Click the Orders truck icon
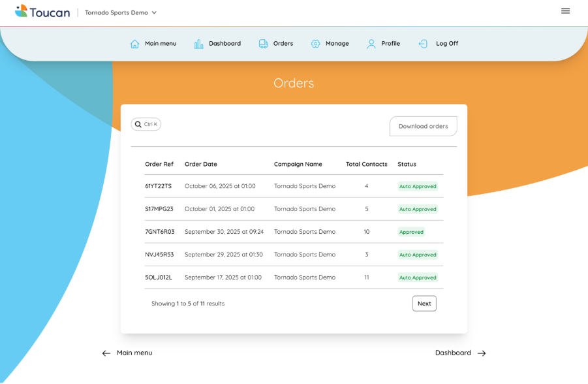Screen dimensions: 588x384 tap(264, 44)
